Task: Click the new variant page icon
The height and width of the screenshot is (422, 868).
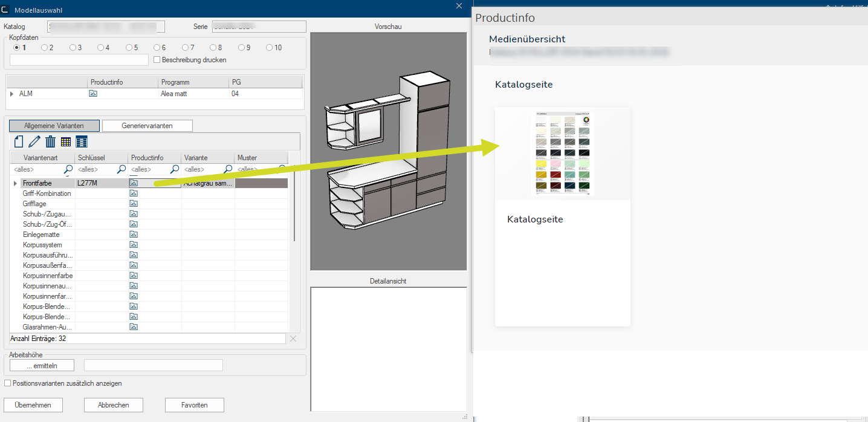Action: [x=18, y=141]
